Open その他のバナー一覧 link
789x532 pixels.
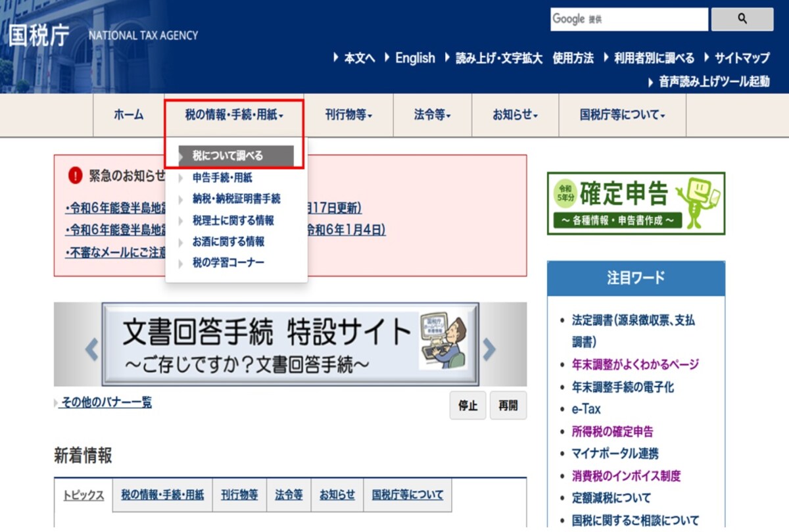[106, 402]
